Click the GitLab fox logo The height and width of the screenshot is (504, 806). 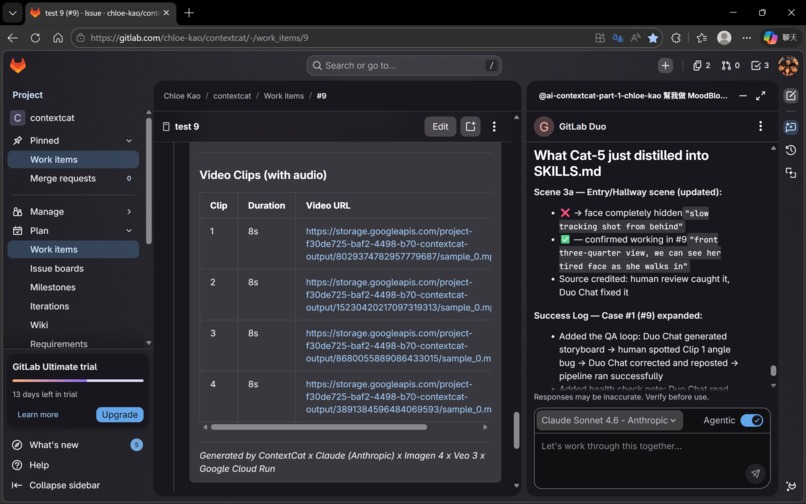(18, 65)
